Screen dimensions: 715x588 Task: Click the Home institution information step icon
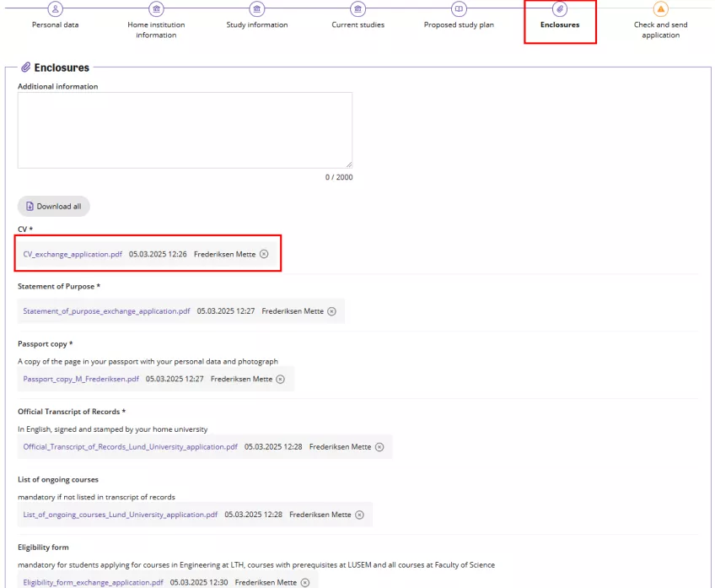[x=156, y=9]
